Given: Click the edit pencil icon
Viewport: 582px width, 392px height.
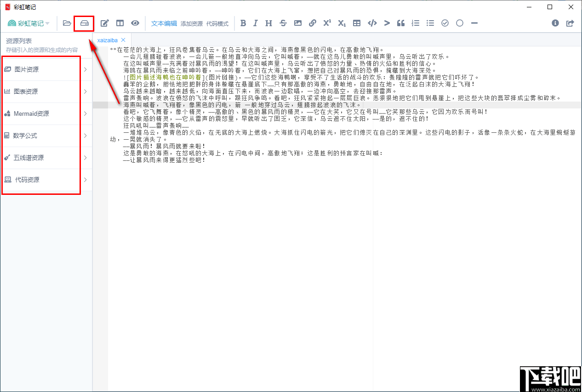Looking at the screenshot, I should coord(105,23).
